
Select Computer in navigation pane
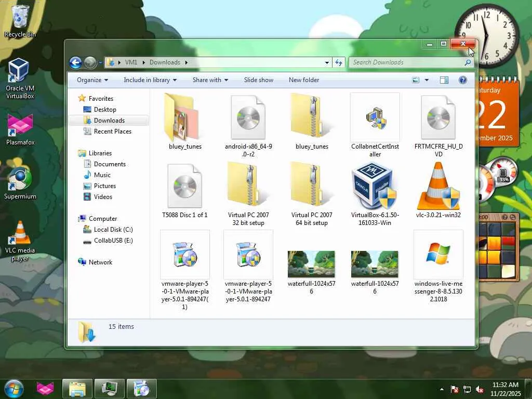[x=102, y=219]
